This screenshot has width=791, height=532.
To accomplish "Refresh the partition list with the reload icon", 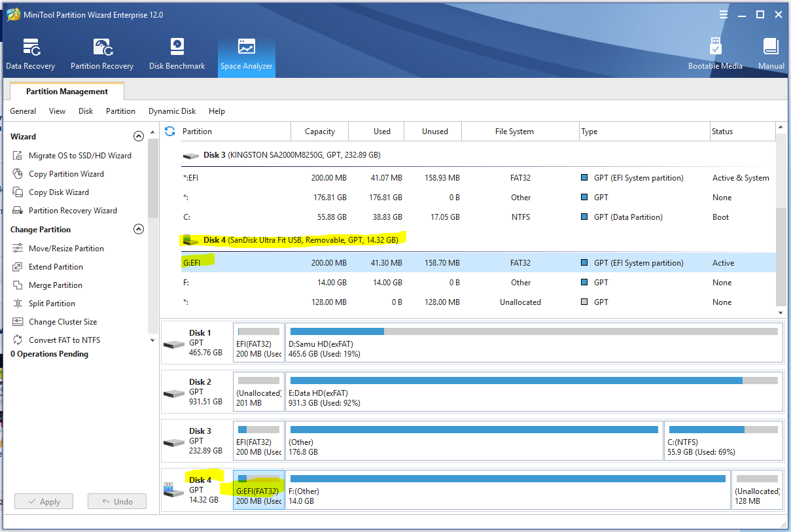I will coord(170,131).
